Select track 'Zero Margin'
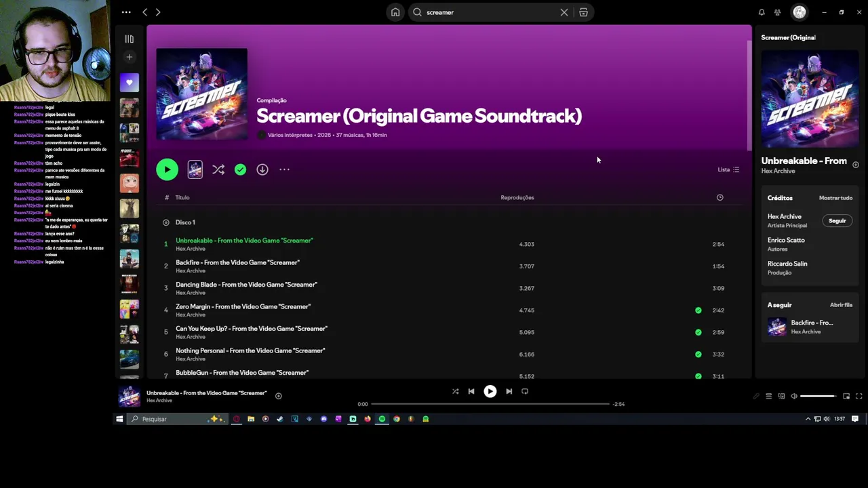The width and height of the screenshot is (868, 488). click(243, 306)
